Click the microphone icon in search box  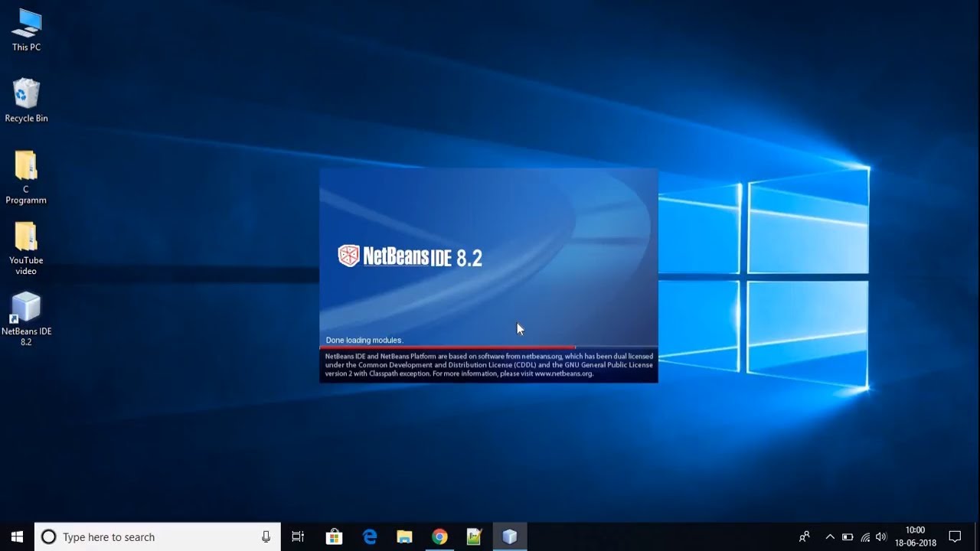pyautogui.click(x=266, y=537)
